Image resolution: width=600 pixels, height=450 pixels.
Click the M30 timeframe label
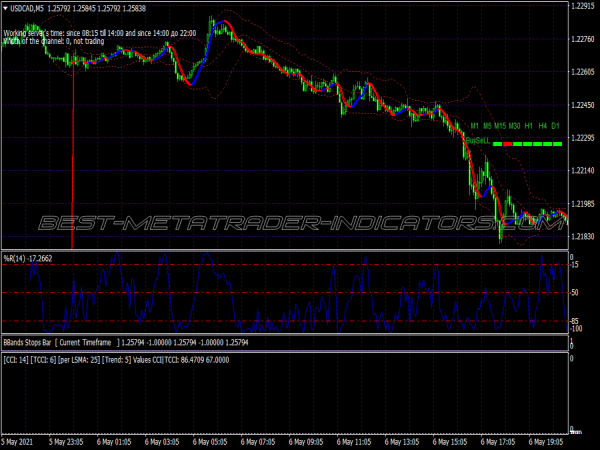pos(514,126)
